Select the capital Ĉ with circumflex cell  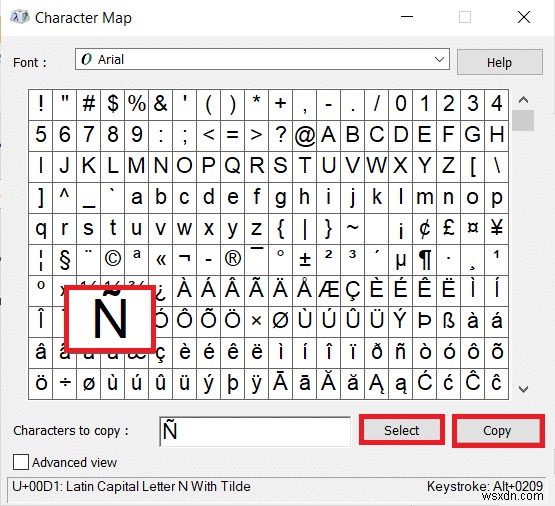tap(473, 384)
